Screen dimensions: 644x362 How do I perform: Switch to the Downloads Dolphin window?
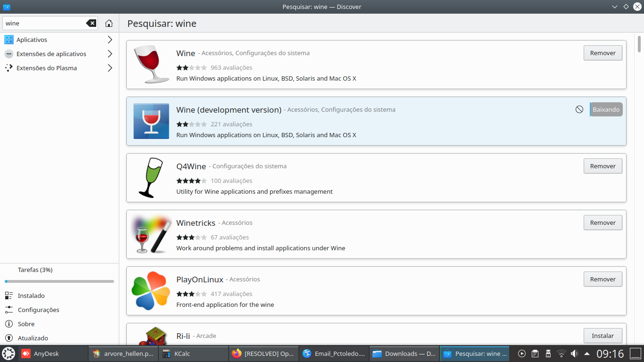404,354
